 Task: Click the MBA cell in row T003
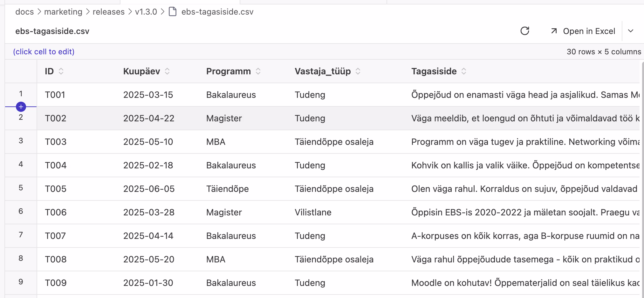(216, 142)
